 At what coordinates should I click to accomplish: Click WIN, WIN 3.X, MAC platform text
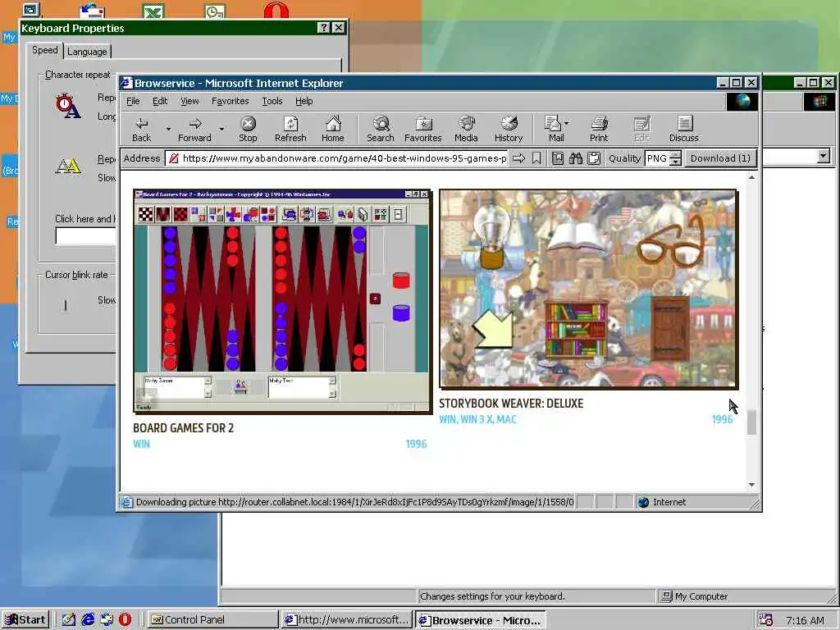point(478,419)
